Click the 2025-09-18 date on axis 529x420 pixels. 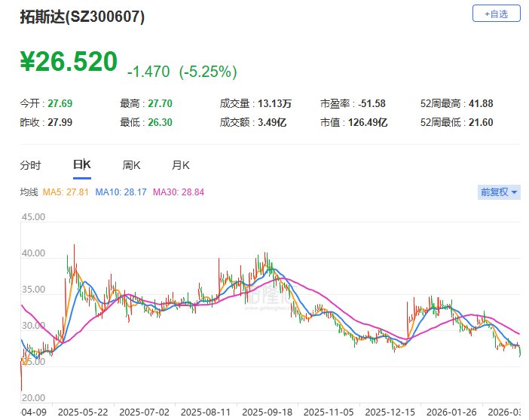267,412
